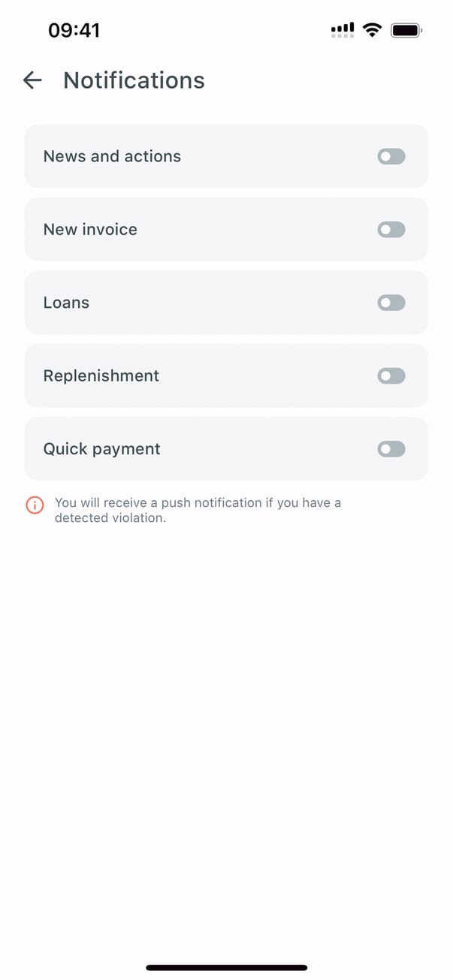Tap the home indicator bar
Image resolution: width=453 pixels, height=980 pixels.
226,967
